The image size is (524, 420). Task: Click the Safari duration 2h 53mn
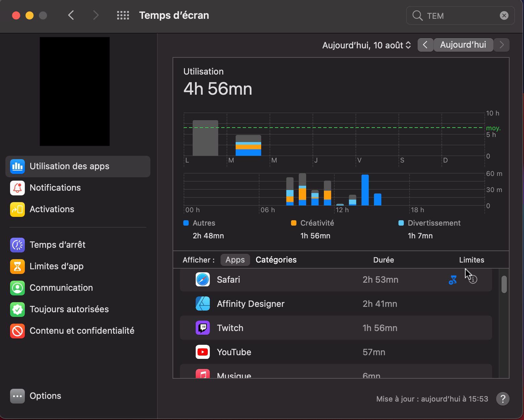380,280
